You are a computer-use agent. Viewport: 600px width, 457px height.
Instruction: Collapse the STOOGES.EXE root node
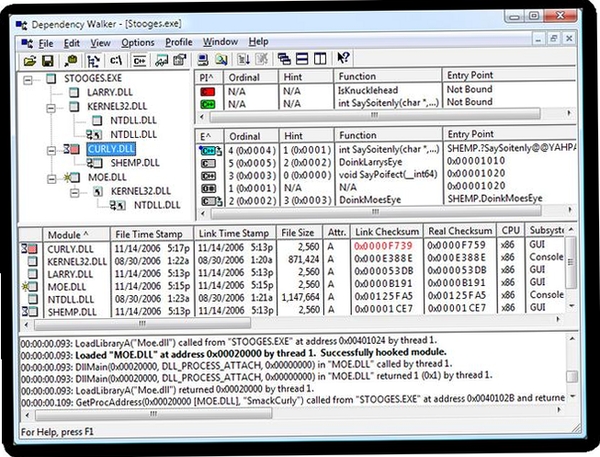(x=28, y=80)
